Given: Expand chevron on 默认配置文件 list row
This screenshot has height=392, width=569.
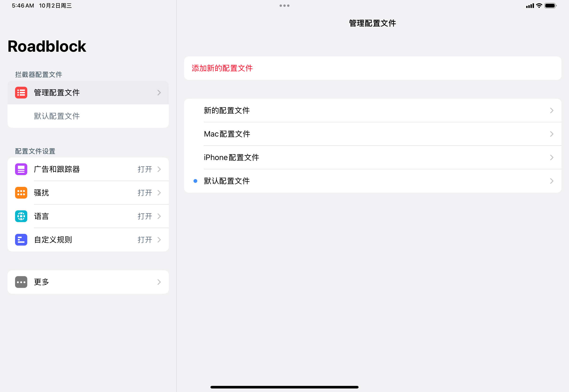Looking at the screenshot, I should pyautogui.click(x=552, y=181).
